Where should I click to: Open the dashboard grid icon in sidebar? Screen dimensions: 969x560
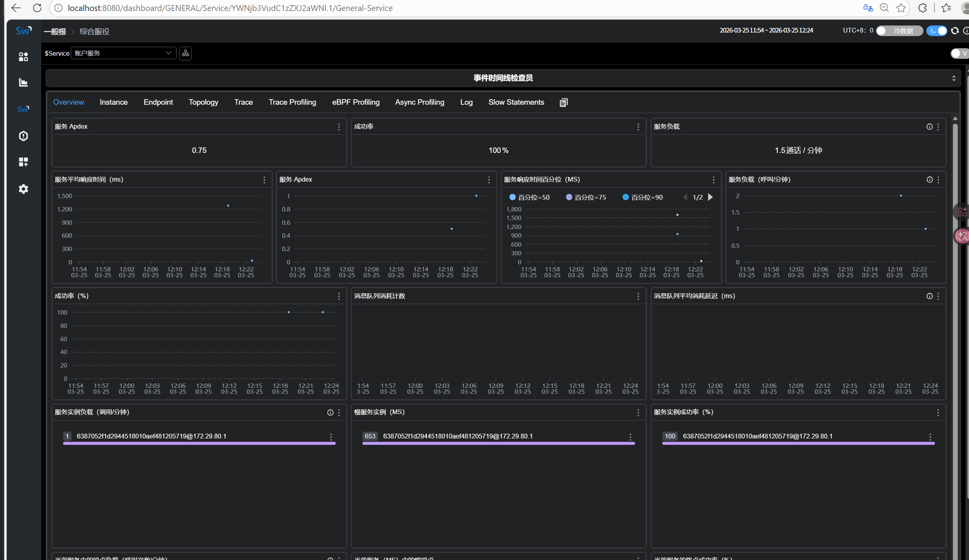point(23,57)
